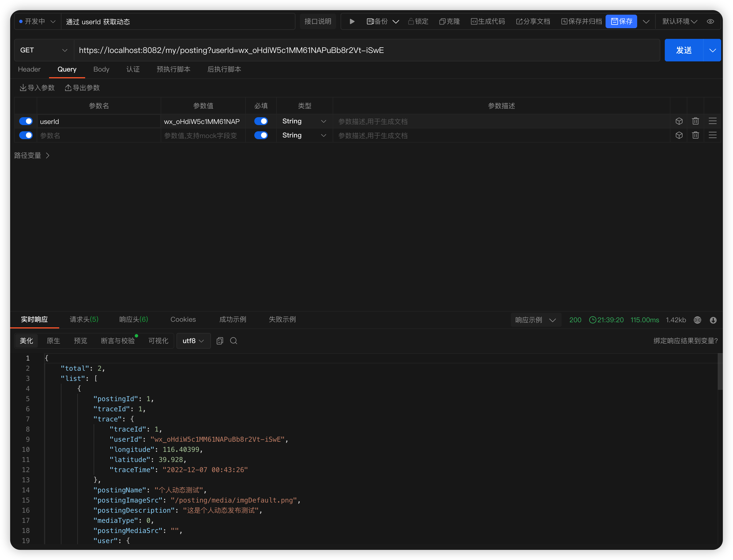The height and width of the screenshot is (560, 733).
Task: Click the cube icon in userId row
Action: pos(679,121)
